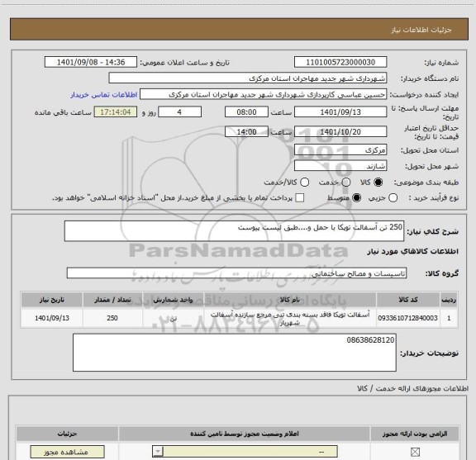The image size is (476, 460).
Task: Select the جزیی purchase type radio
Action: pyautogui.click(x=393, y=198)
